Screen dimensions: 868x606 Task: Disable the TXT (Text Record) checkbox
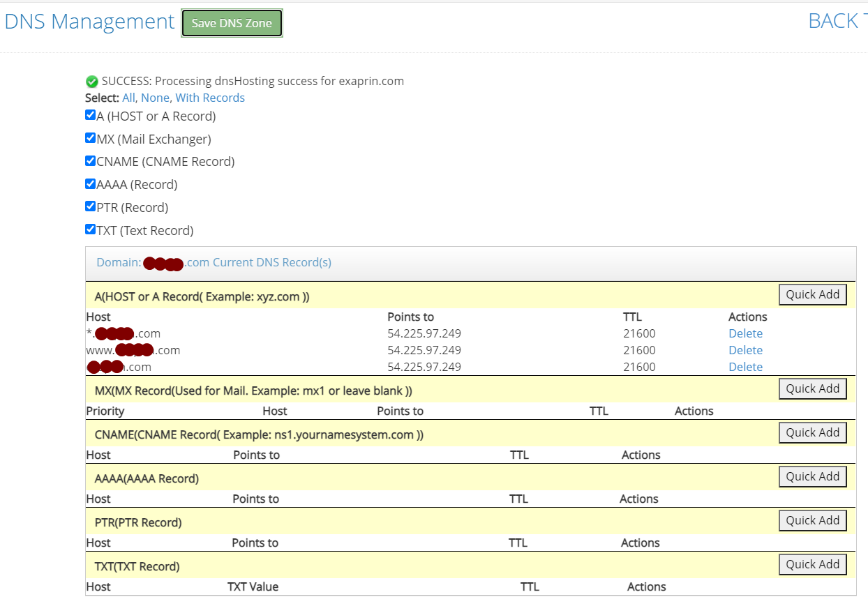pyautogui.click(x=90, y=229)
